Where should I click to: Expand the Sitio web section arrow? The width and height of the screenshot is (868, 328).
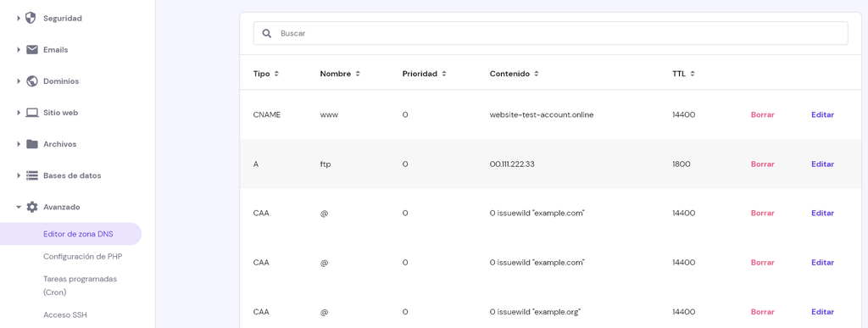pos(19,113)
